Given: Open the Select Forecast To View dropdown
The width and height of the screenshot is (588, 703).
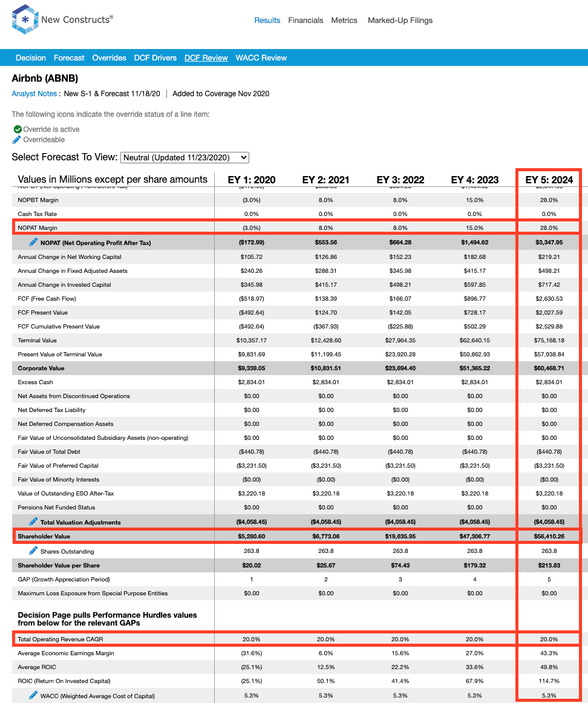Looking at the screenshot, I should [185, 157].
